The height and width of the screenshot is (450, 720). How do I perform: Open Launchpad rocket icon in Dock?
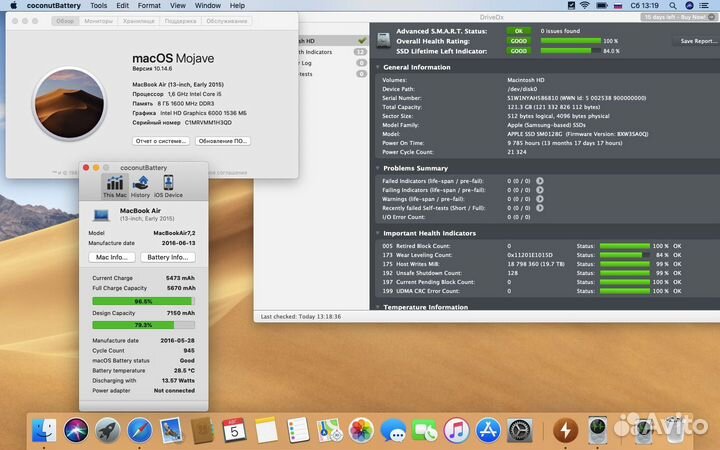[x=108, y=430]
